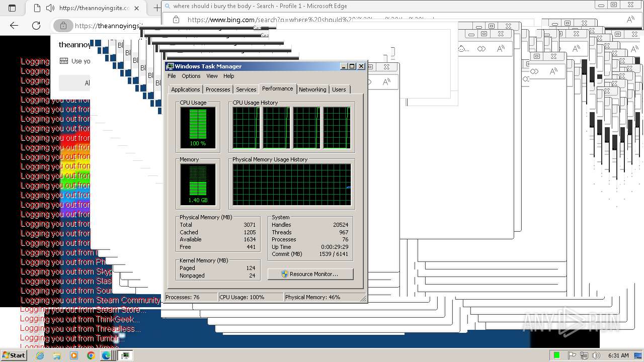Open the Users tab
Viewport: 644px width, 362px height.
339,89
